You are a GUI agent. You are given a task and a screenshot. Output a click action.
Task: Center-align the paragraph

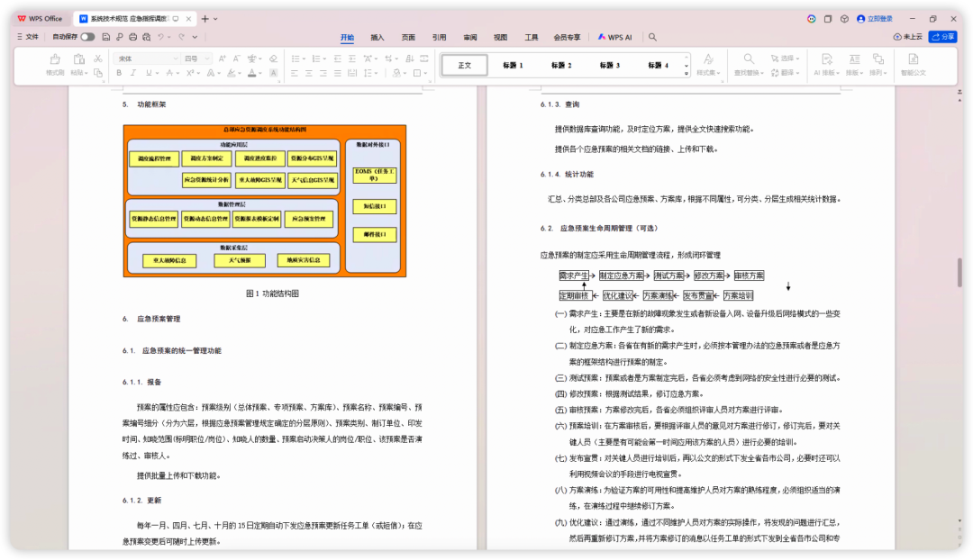pyautogui.click(x=308, y=73)
